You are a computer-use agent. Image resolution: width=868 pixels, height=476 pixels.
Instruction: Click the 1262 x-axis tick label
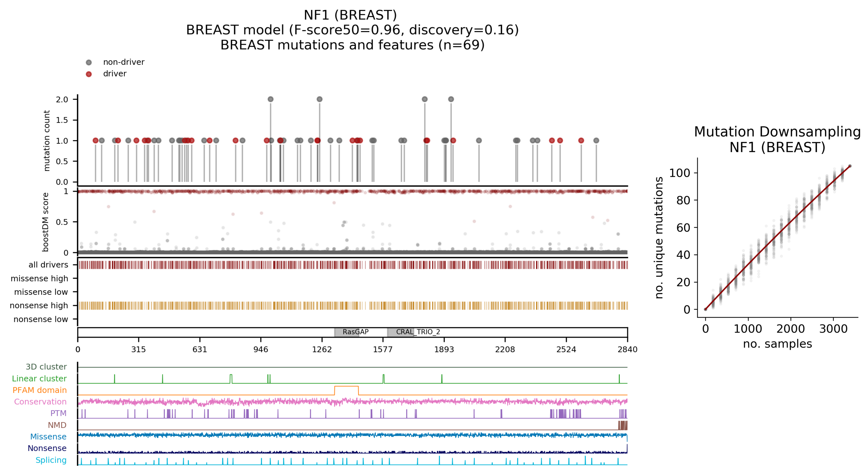point(322,350)
